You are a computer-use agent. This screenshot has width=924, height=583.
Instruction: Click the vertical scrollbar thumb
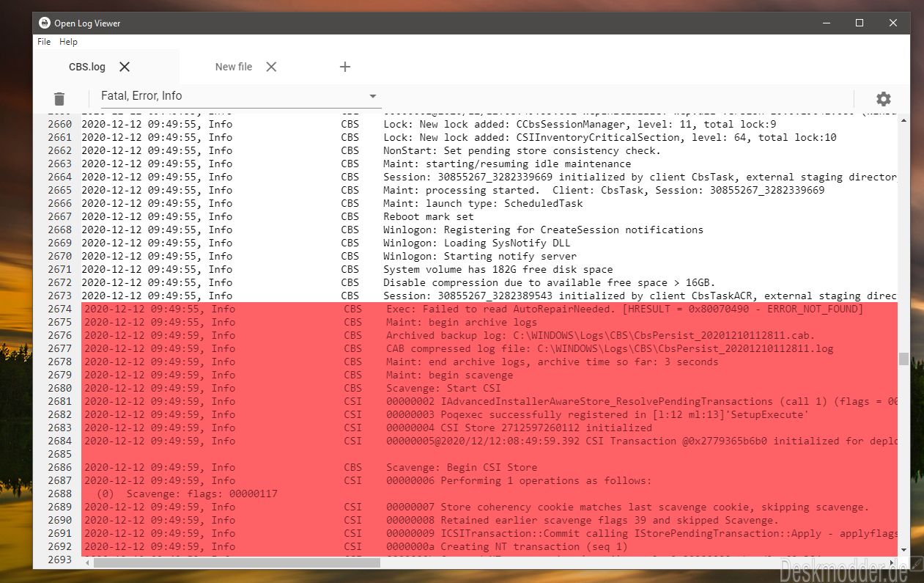903,359
